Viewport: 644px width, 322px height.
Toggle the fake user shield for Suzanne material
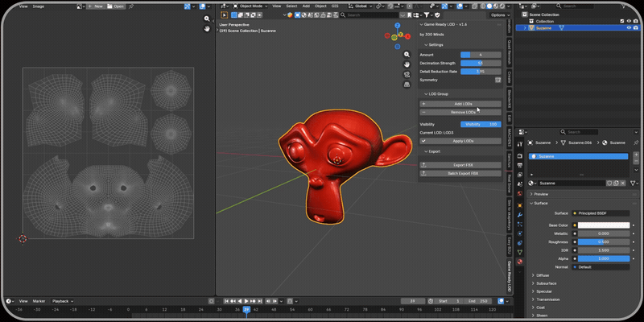click(x=609, y=184)
